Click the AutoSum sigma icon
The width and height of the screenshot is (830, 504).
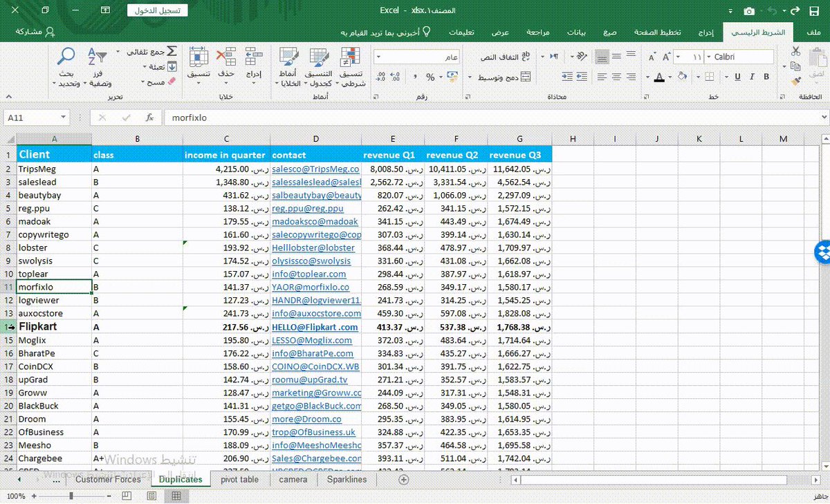point(171,51)
